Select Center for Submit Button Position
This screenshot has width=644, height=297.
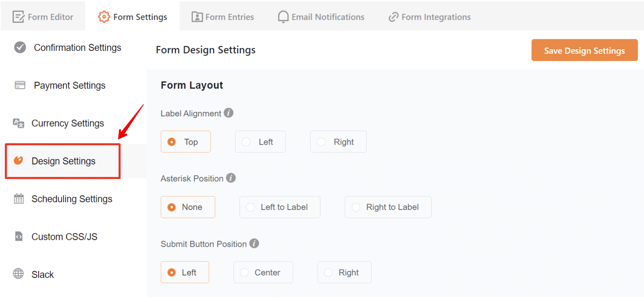(x=263, y=273)
